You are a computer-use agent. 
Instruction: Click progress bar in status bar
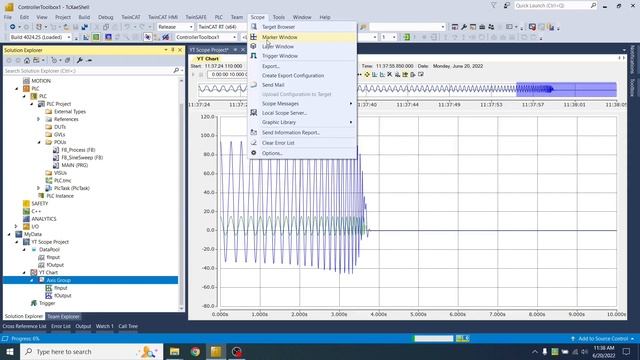pyautogui.click(x=433, y=338)
